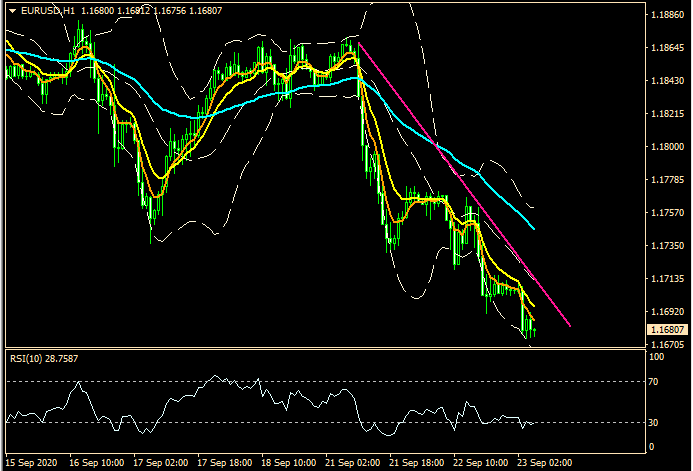Click the RSI 70 level value
The width and height of the screenshot is (693, 471).
click(654, 381)
